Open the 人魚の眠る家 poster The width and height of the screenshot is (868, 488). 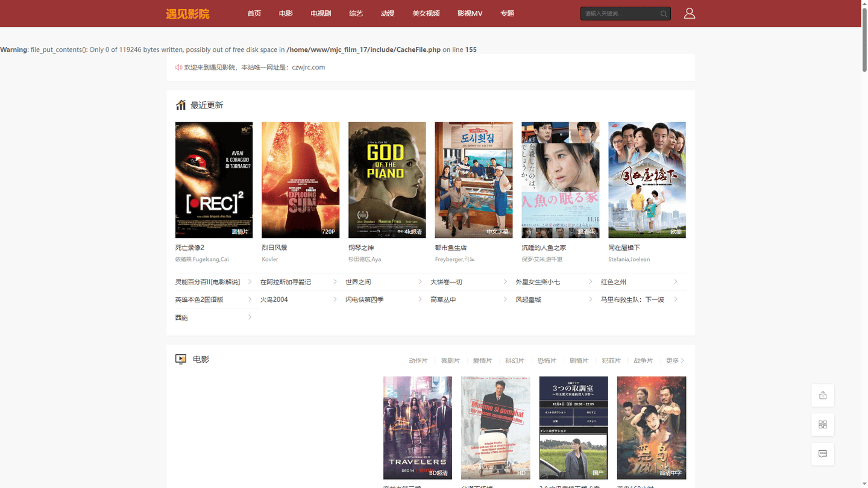[561, 180]
